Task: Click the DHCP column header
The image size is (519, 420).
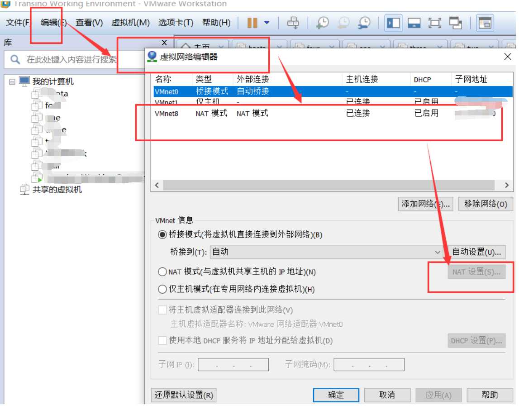Action: 430,79
